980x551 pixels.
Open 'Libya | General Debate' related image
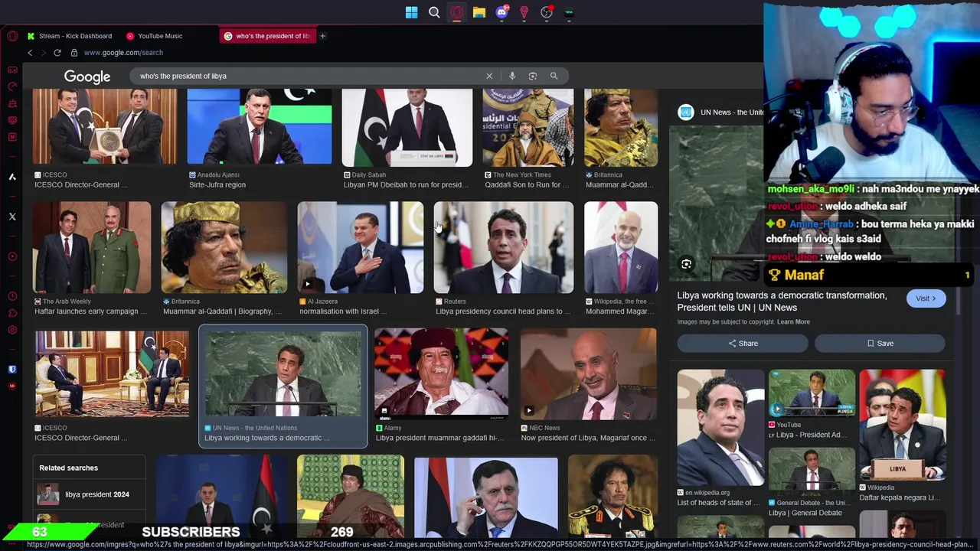(x=812, y=471)
